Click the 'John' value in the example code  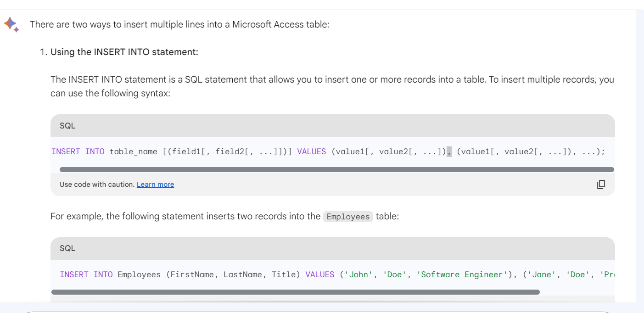(x=359, y=274)
